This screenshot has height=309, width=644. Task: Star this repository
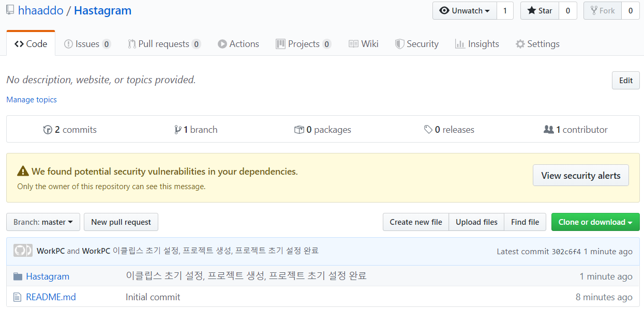(x=540, y=10)
